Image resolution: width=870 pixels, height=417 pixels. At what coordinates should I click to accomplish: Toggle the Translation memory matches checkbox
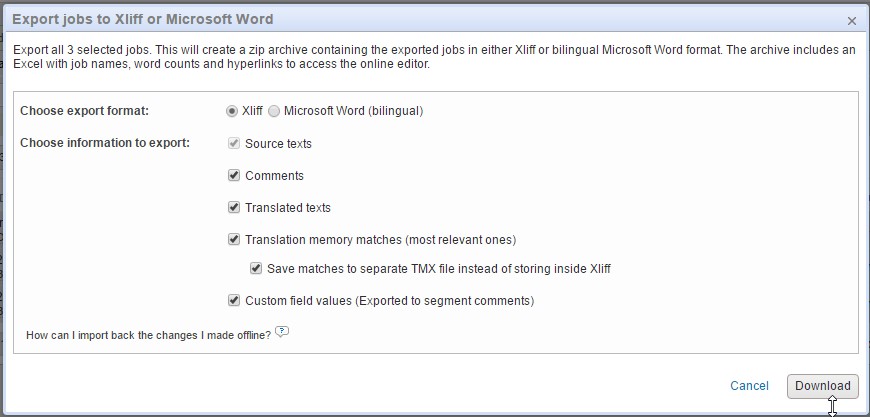(234, 239)
